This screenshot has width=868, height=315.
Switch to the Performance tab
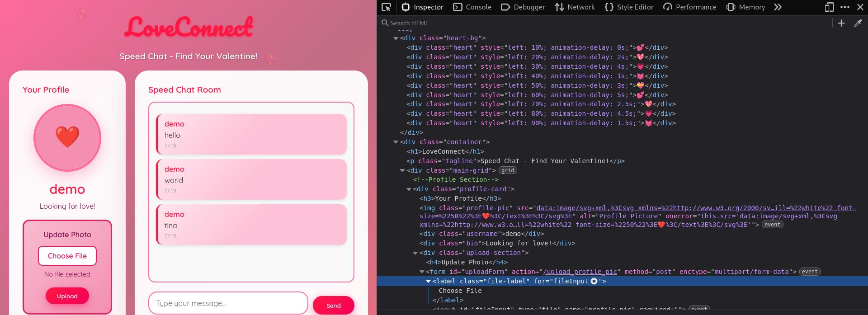689,7
